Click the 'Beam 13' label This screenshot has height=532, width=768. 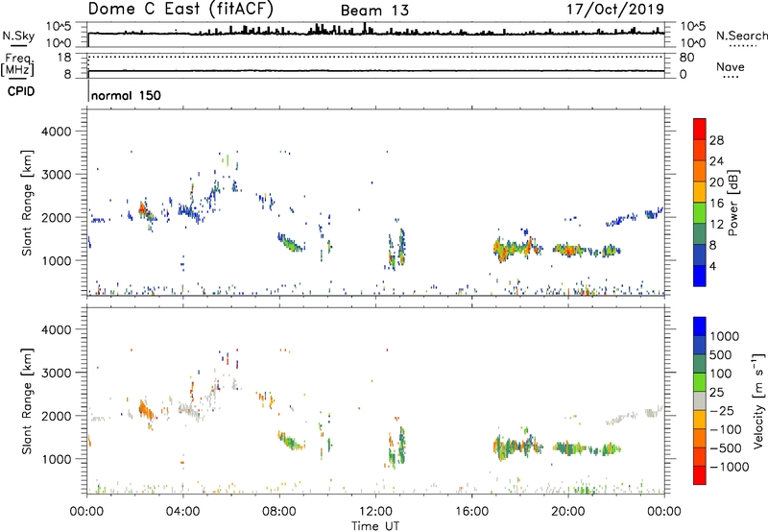tap(374, 11)
